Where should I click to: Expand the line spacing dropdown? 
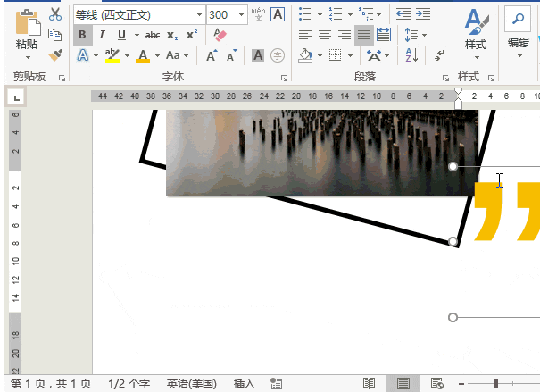[x=415, y=35]
